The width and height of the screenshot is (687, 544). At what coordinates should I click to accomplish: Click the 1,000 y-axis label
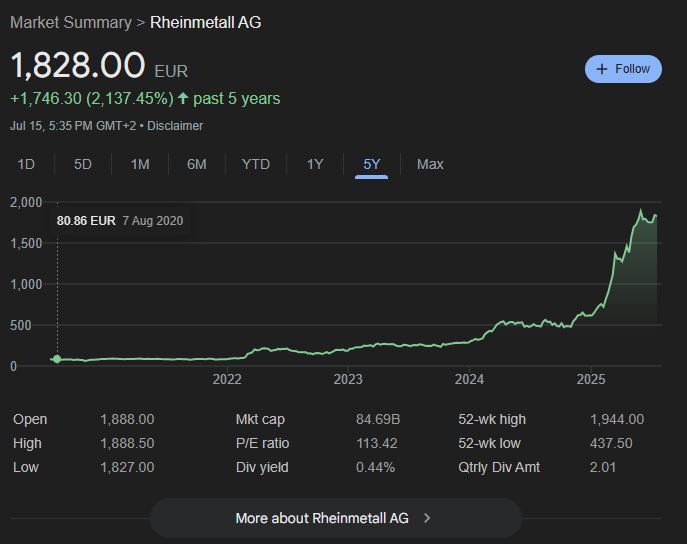(x=26, y=284)
